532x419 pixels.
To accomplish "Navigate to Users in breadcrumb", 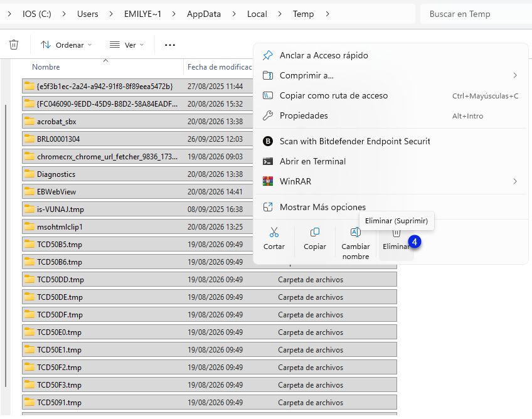I will (x=88, y=14).
